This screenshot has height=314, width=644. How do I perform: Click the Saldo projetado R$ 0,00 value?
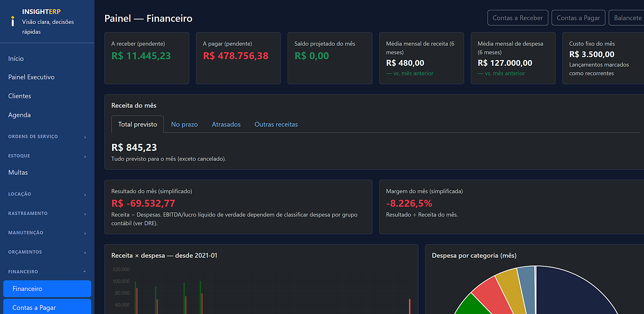click(312, 55)
